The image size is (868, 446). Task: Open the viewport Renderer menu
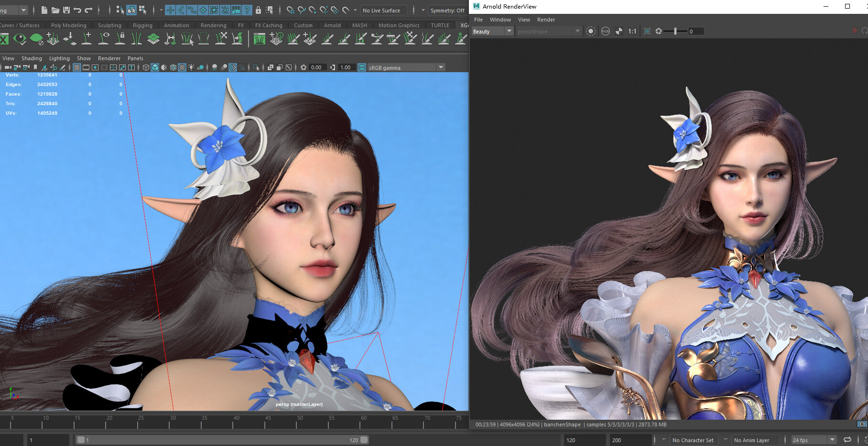point(109,58)
